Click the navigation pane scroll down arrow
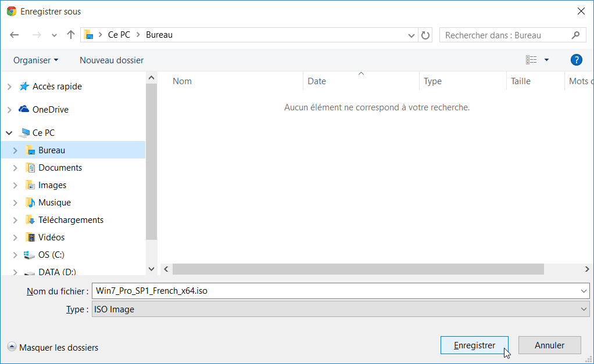 click(x=151, y=269)
